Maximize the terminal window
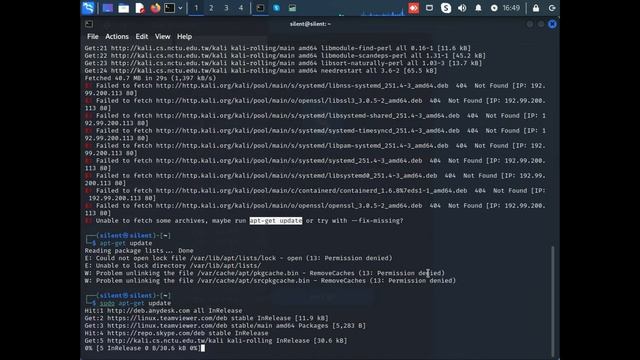 541,24
